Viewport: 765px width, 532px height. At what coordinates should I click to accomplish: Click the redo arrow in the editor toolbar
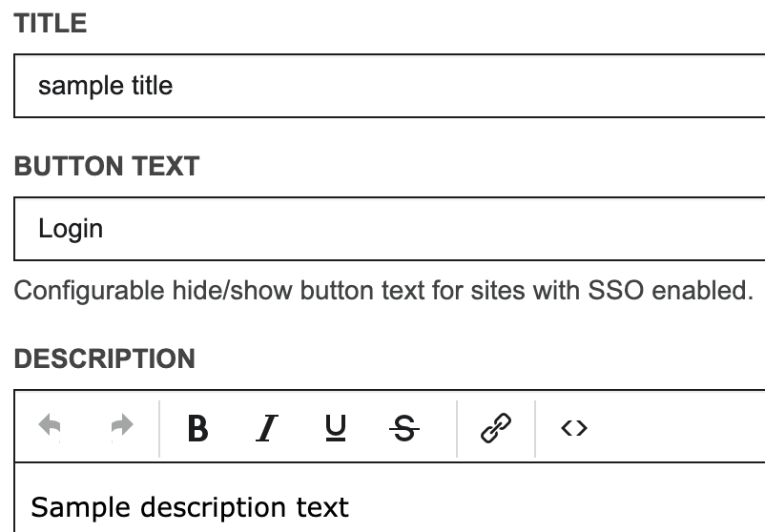121,428
